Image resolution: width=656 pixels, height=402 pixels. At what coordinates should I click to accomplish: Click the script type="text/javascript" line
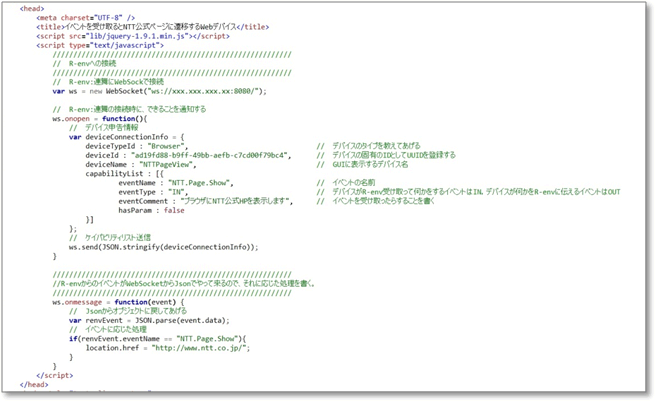coord(100,45)
